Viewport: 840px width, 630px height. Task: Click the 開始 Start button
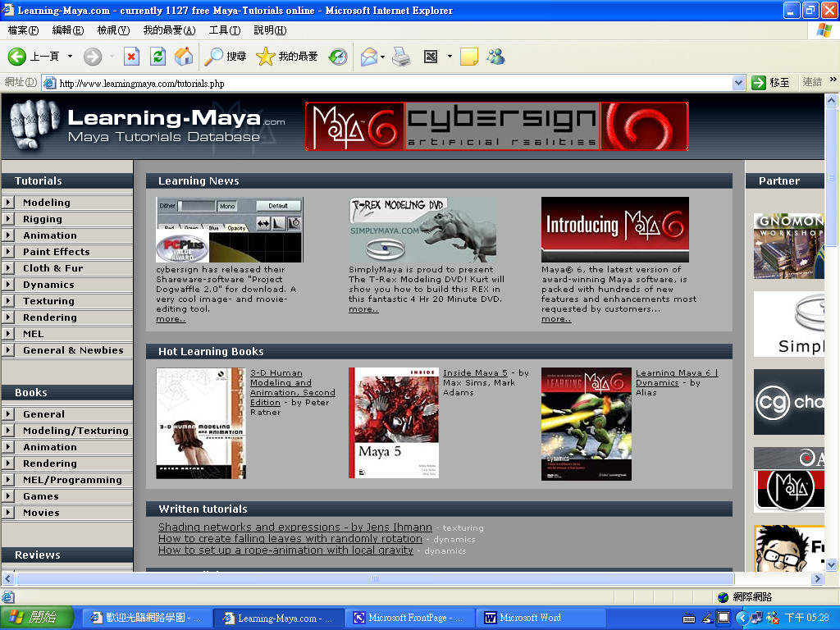36,618
